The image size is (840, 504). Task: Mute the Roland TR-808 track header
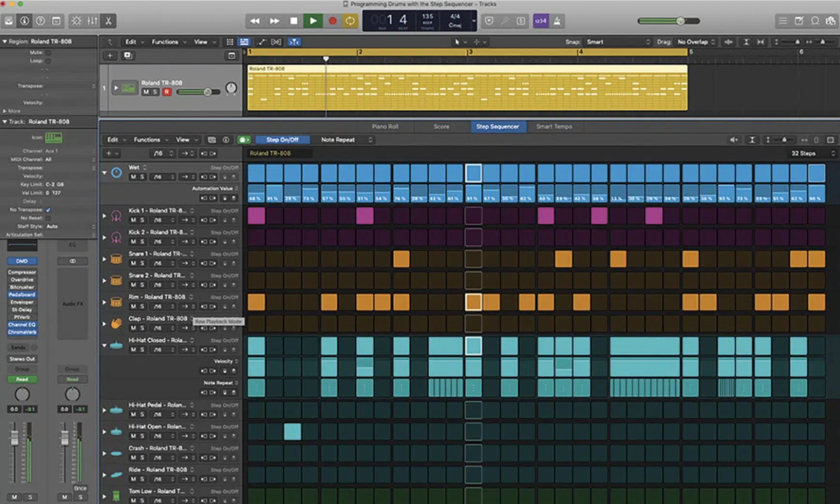click(x=146, y=92)
